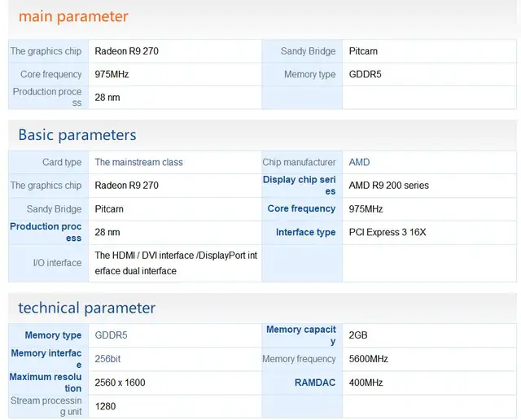Screen dimensions: 521x420
Task: Click the 1280 stream processing unit value
Action: (105, 406)
